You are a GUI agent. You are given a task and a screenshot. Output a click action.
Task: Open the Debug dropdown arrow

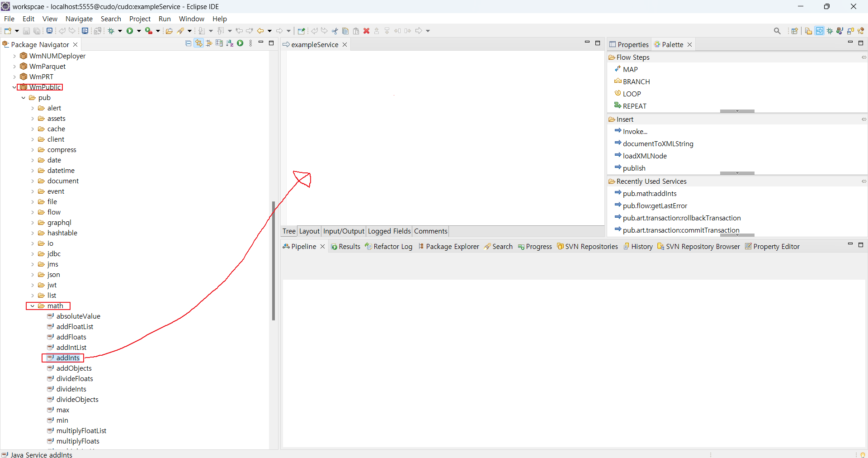(x=120, y=31)
